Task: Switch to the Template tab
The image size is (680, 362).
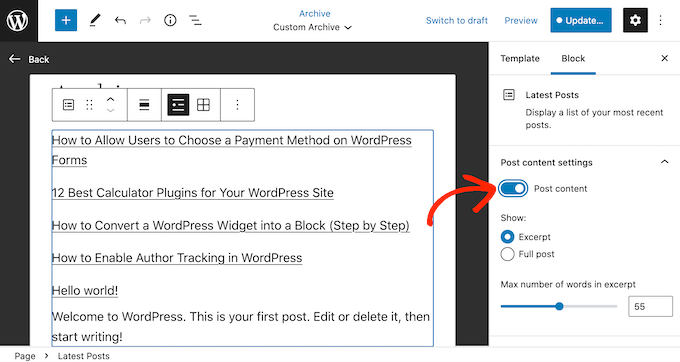Action: point(520,59)
